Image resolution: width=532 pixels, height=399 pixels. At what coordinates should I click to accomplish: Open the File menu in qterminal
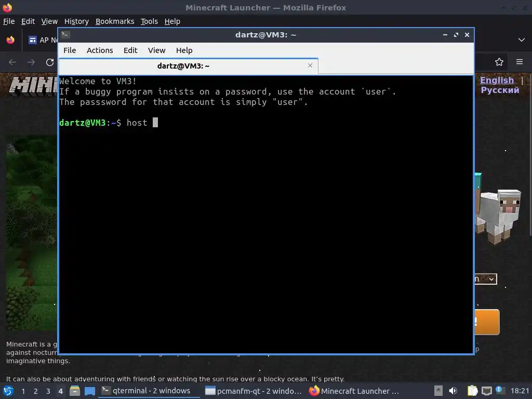pyautogui.click(x=70, y=50)
